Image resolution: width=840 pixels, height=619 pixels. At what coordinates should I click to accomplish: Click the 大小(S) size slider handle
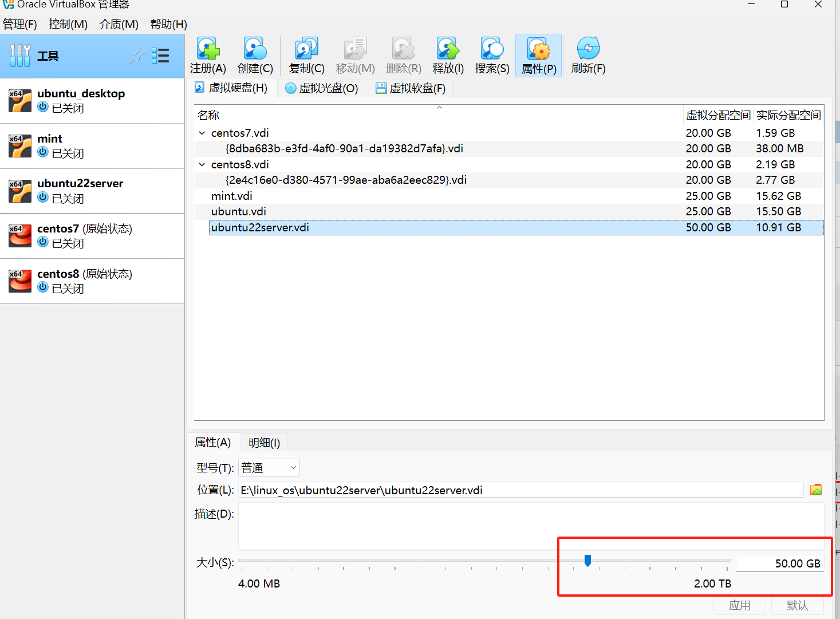[x=587, y=561]
